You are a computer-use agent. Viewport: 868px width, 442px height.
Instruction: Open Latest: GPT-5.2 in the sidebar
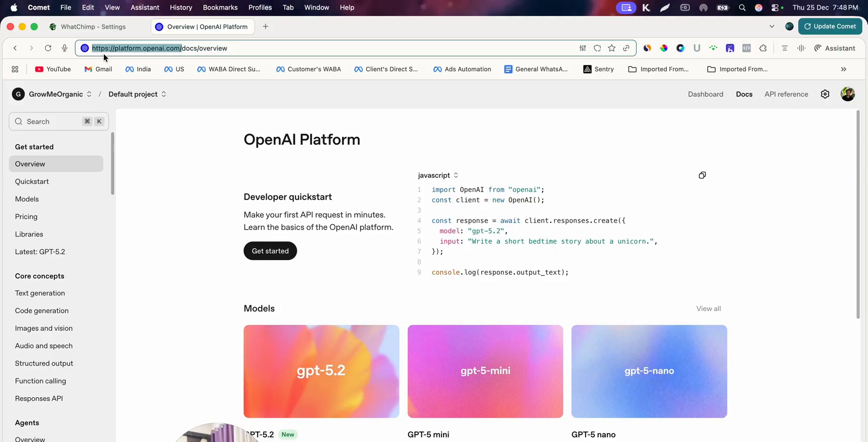point(40,252)
